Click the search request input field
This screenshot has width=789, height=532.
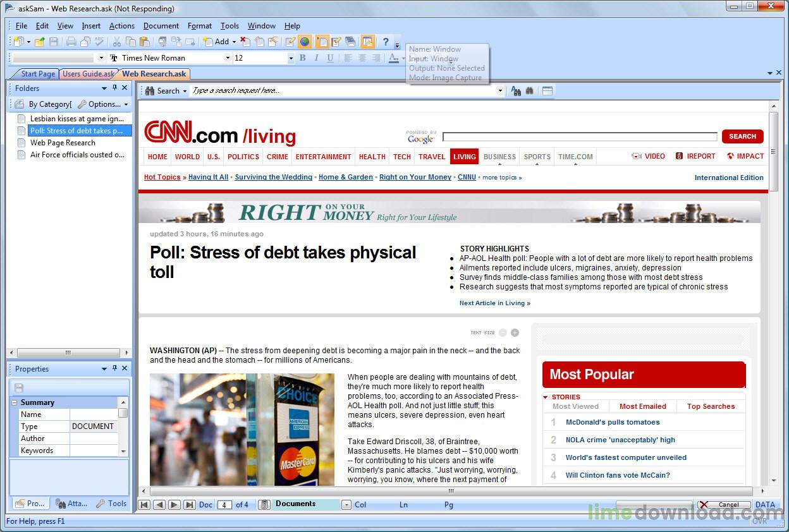343,91
